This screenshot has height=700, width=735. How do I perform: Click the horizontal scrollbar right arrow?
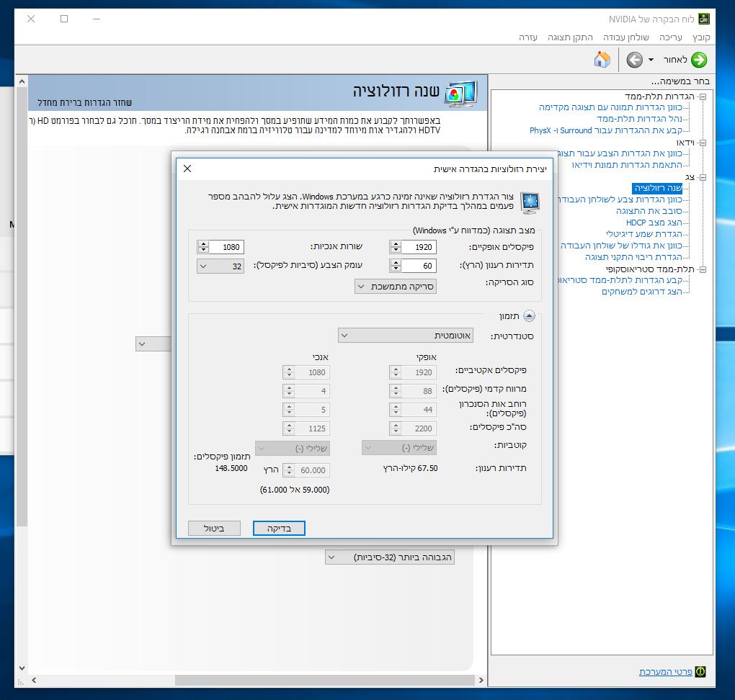click(481, 680)
